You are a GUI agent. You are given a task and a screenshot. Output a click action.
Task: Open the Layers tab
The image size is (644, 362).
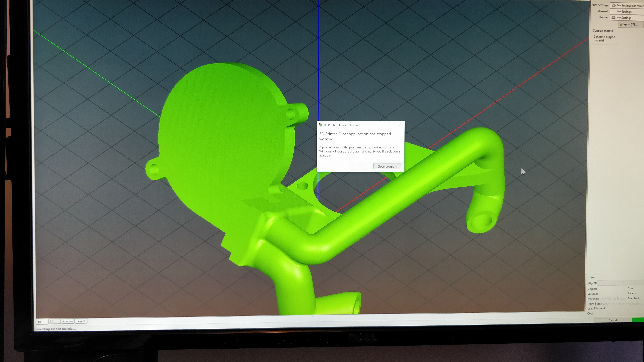coord(81,321)
